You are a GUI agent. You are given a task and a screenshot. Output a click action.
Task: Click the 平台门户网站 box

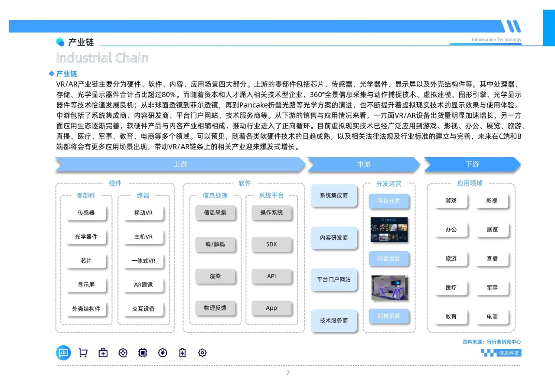point(334,279)
